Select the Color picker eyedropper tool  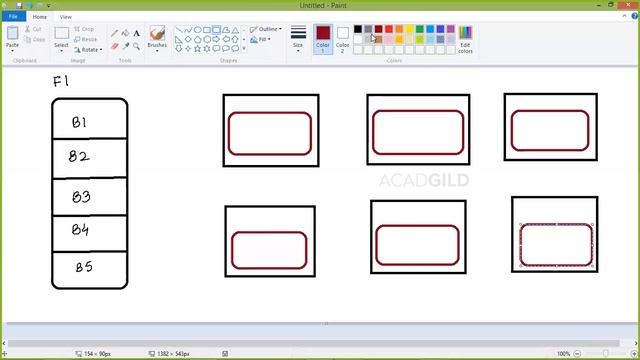[125, 47]
